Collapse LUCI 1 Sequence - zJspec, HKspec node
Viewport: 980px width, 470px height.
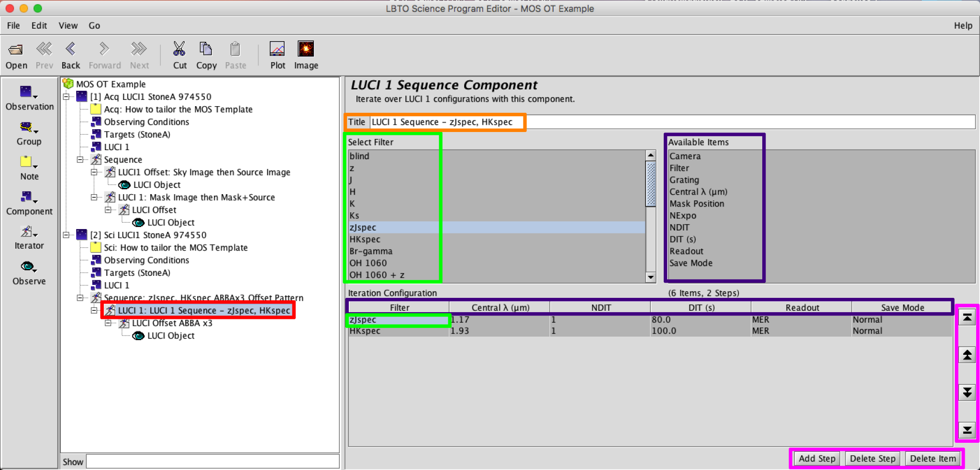(x=94, y=310)
